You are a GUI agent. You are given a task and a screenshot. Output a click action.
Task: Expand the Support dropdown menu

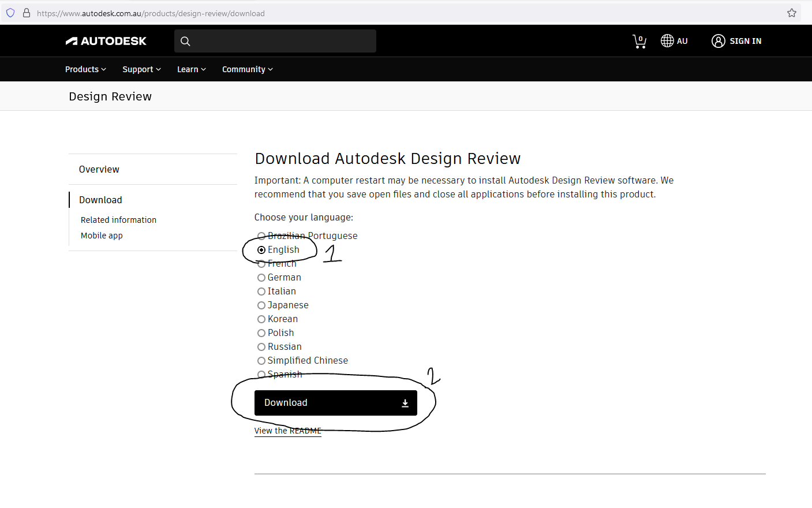coord(141,69)
